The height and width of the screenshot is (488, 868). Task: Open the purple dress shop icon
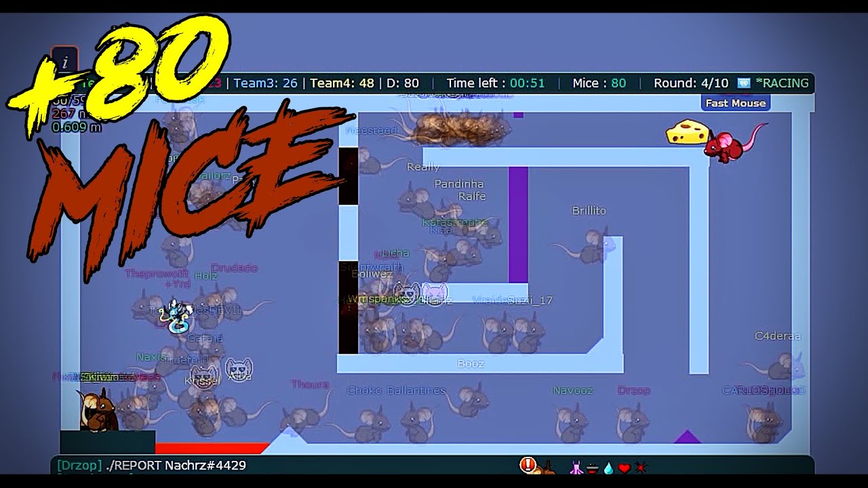click(576, 467)
